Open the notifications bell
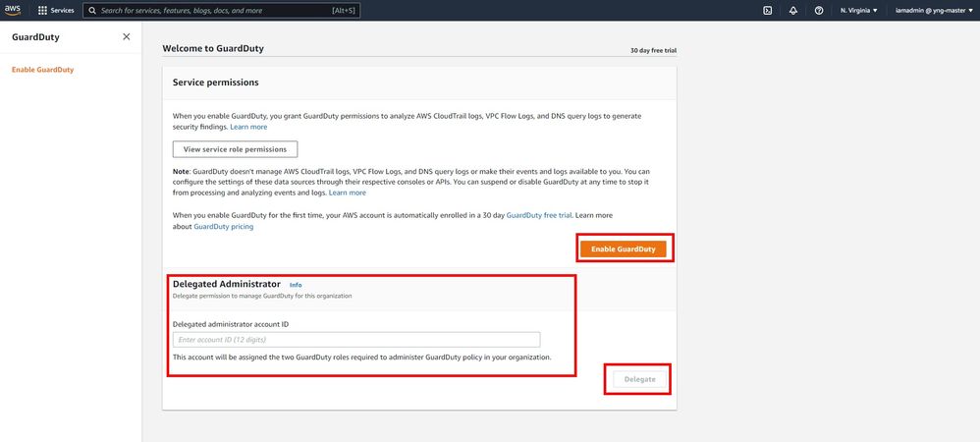 (793, 11)
